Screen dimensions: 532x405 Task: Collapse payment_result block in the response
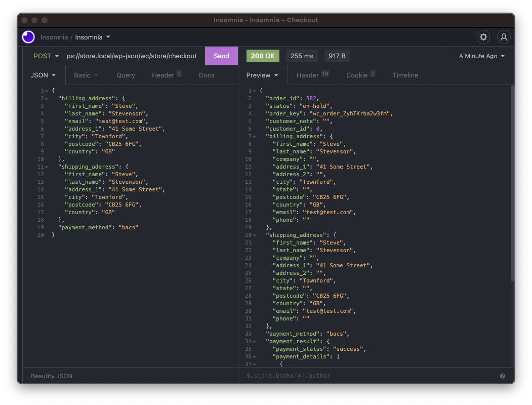255,341
